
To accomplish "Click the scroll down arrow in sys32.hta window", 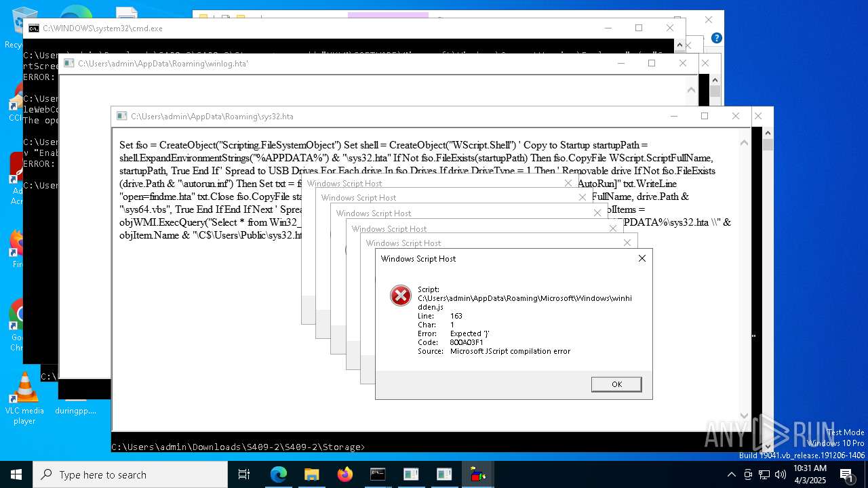I will (744, 416).
